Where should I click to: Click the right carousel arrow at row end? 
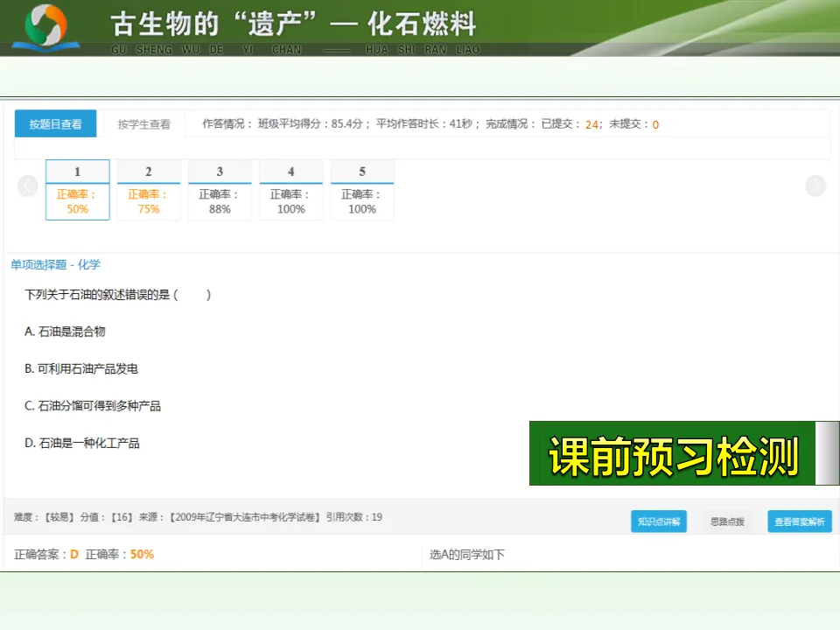click(815, 185)
